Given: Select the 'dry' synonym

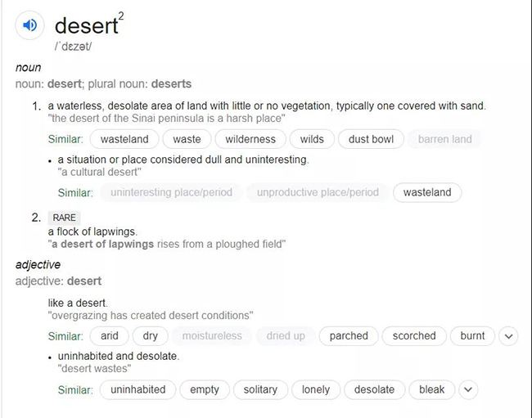Looking at the screenshot, I should pos(151,335).
